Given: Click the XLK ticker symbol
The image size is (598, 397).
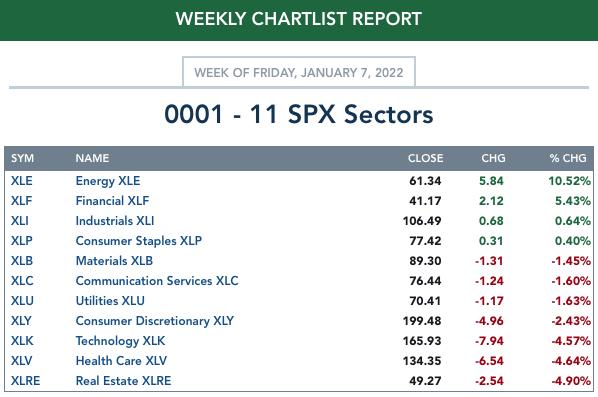Looking at the screenshot, I should coord(22,341).
